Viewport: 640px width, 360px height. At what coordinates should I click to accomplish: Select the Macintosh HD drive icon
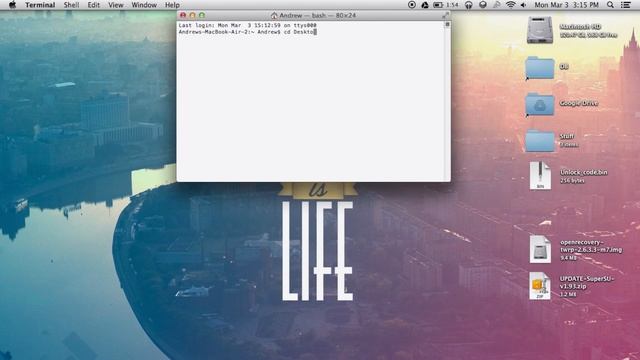[x=540, y=30]
